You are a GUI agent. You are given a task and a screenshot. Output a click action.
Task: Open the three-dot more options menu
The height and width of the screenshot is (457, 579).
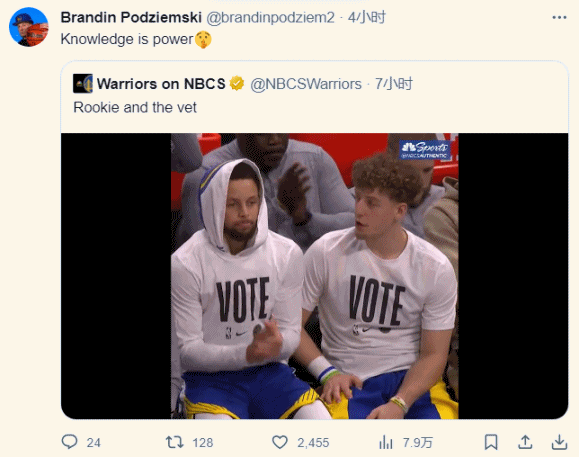559,17
